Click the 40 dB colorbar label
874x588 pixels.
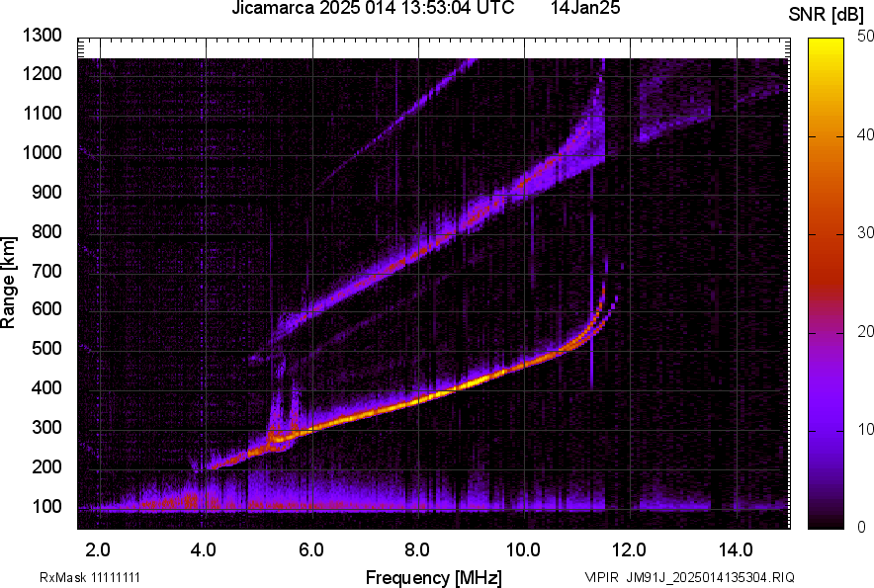pos(866,134)
